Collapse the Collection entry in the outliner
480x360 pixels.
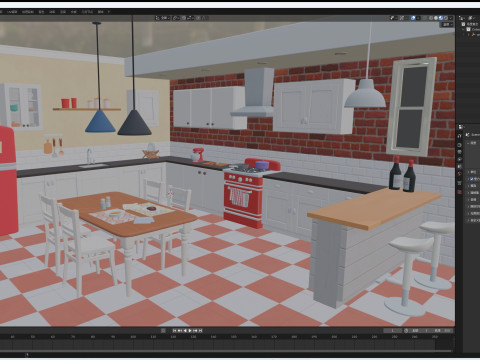tap(463, 29)
